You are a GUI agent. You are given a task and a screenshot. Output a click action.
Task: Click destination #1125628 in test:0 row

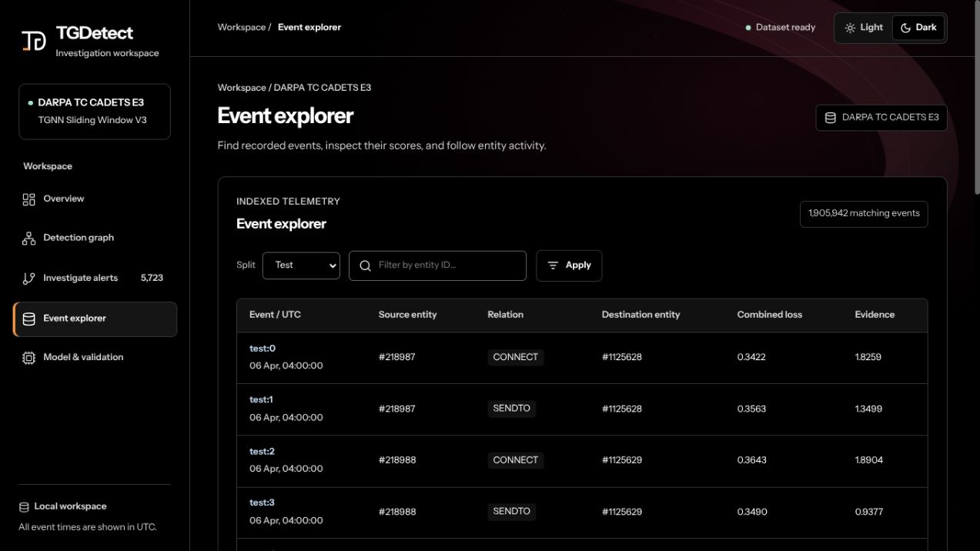pyautogui.click(x=622, y=358)
